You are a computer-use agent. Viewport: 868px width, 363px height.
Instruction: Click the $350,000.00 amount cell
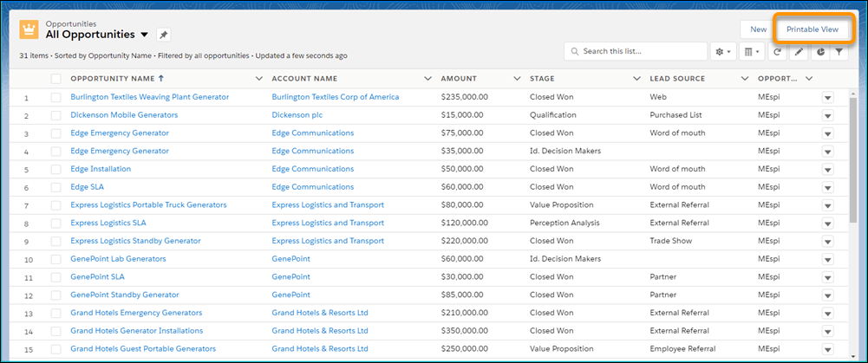[465, 331]
